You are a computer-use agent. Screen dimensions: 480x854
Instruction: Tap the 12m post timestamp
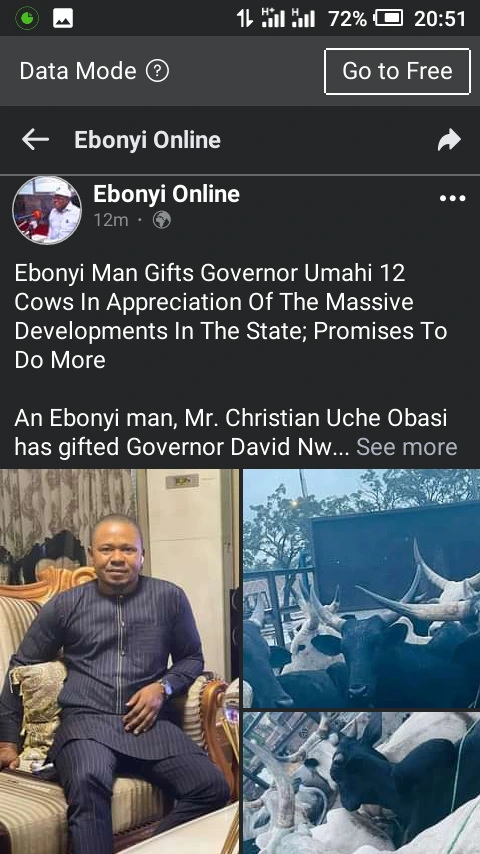pyautogui.click(x=111, y=220)
